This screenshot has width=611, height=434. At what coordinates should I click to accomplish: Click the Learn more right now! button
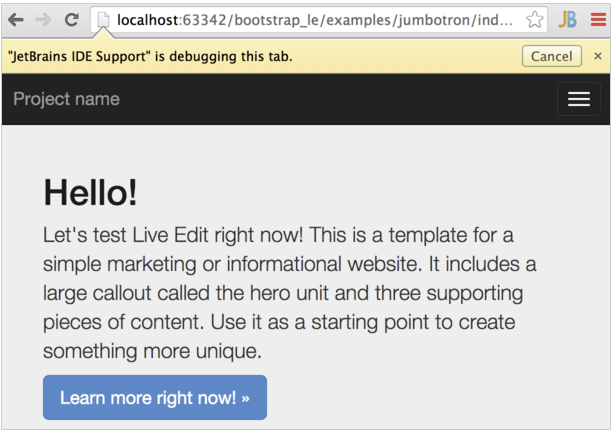(155, 398)
